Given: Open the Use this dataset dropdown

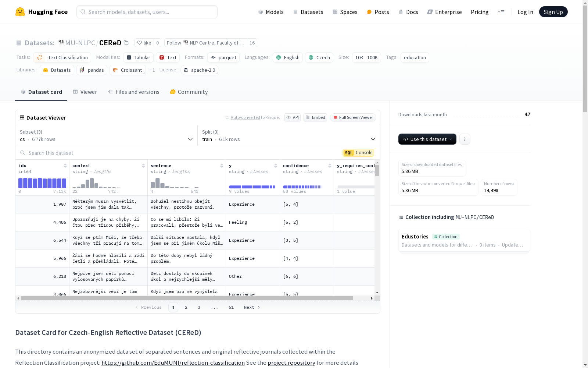Looking at the screenshot, I should point(427,139).
